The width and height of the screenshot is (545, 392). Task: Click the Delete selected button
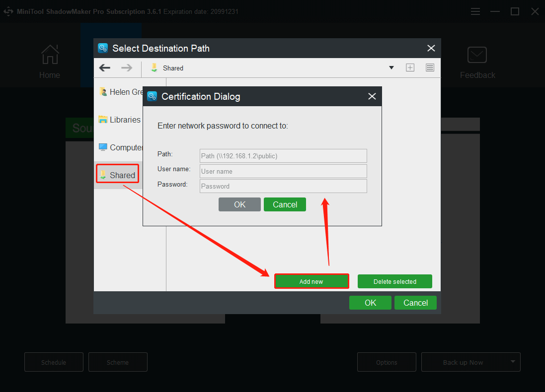[x=395, y=281]
